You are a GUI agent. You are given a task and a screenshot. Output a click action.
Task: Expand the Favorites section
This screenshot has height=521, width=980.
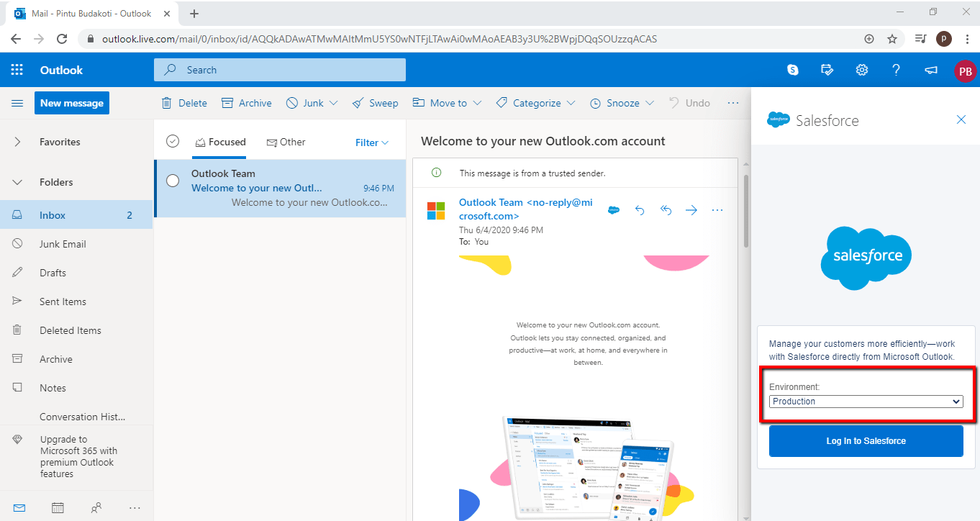click(x=17, y=142)
